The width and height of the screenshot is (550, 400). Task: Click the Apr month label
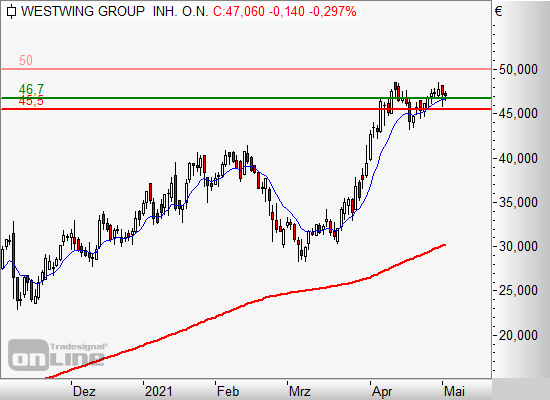click(x=382, y=392)
